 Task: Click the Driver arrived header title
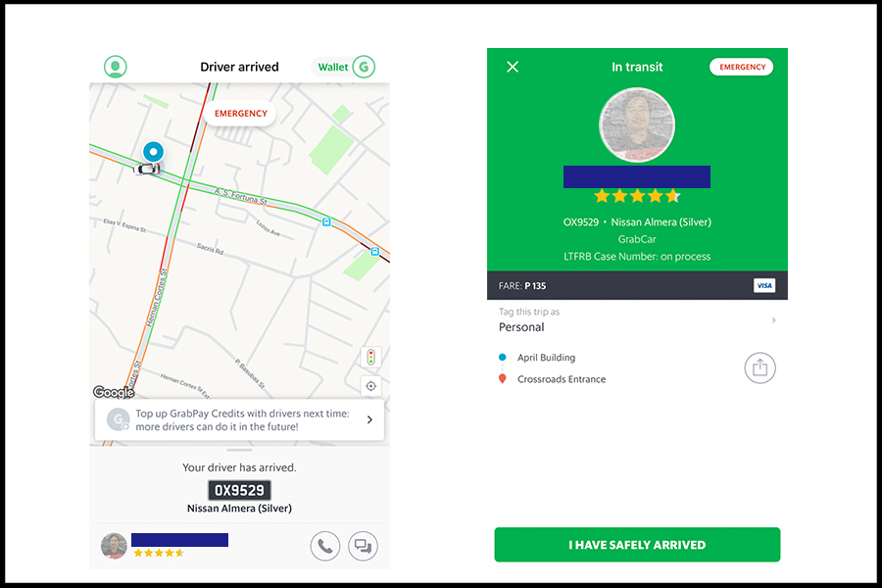240,67
